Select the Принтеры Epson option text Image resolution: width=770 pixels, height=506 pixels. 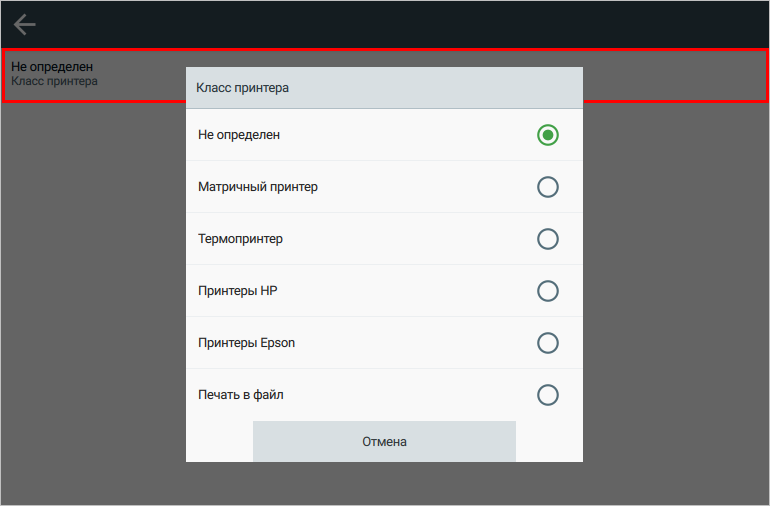click(247, 343)
